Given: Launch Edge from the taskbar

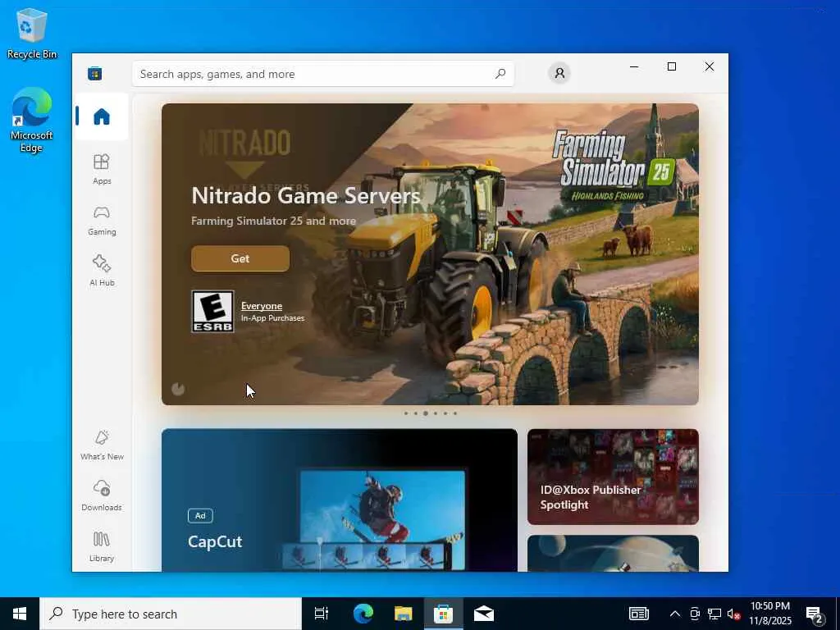Looking at the screenshot, I should point(363,614).
